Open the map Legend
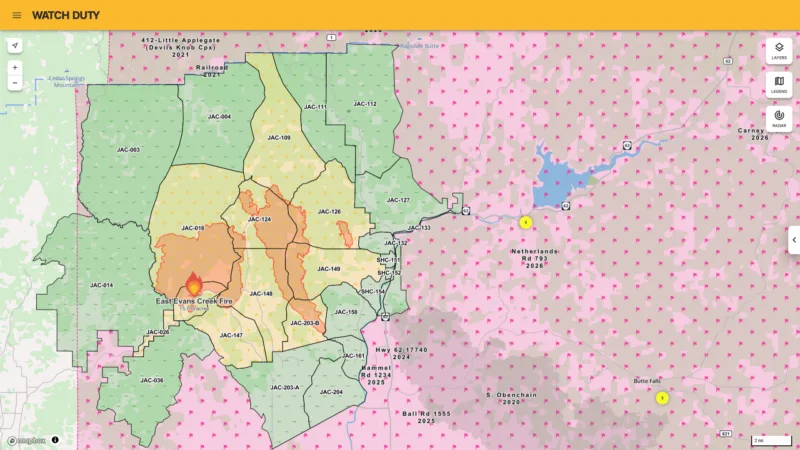The height and width of the screenshot is (450, 800). pyautogui.click(x=779, y=85)
